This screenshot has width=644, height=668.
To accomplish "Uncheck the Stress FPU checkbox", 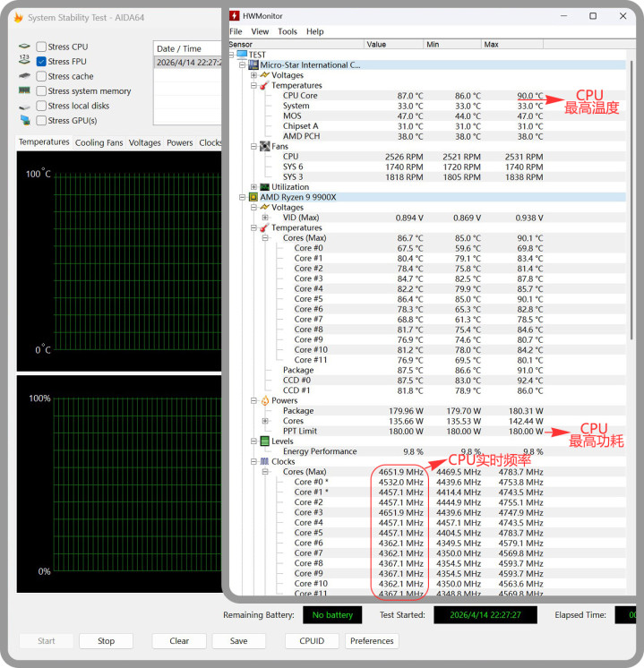I will click(41, 62).
